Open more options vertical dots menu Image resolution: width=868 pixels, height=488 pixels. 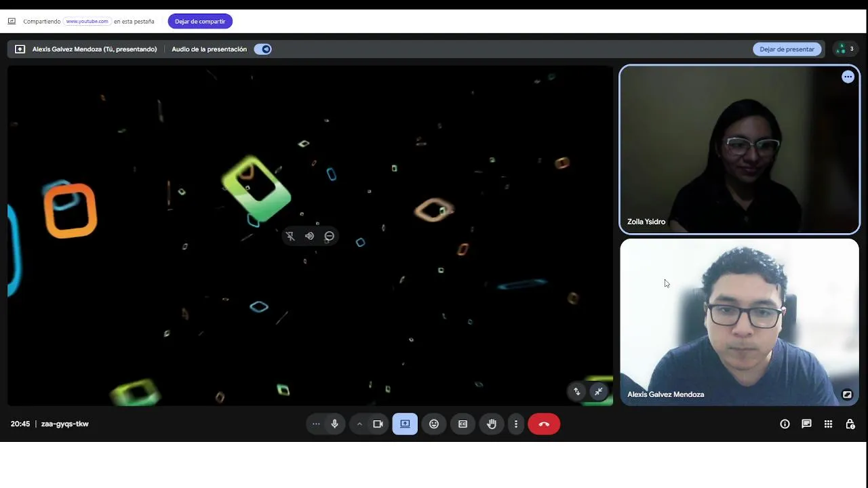(x=515, y=424)
